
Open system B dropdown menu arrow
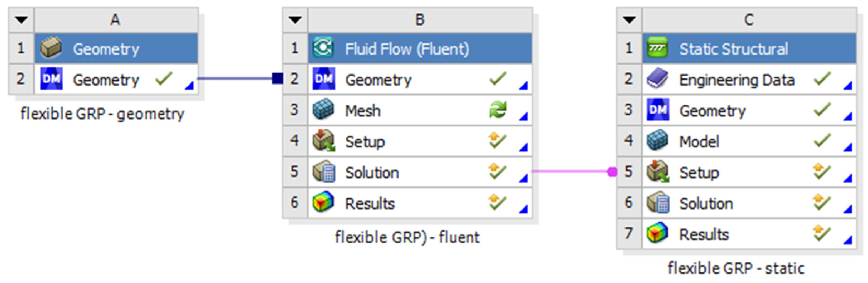point(295,20)
